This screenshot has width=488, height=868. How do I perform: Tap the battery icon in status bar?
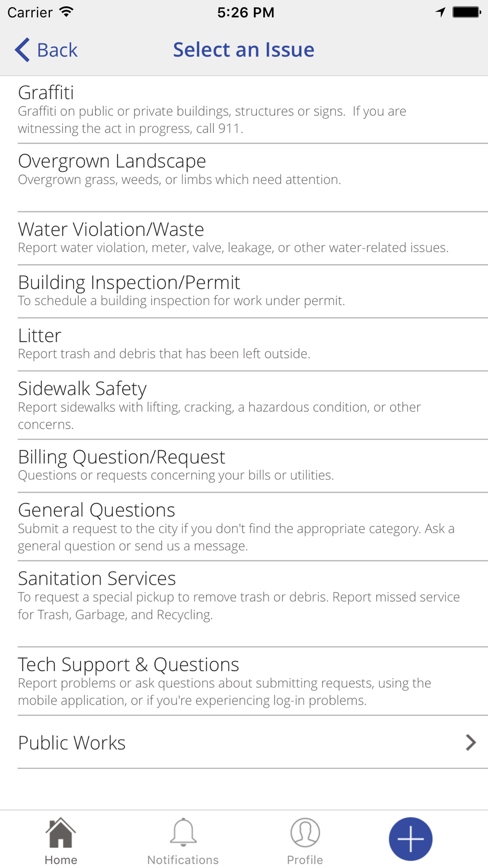467,12
